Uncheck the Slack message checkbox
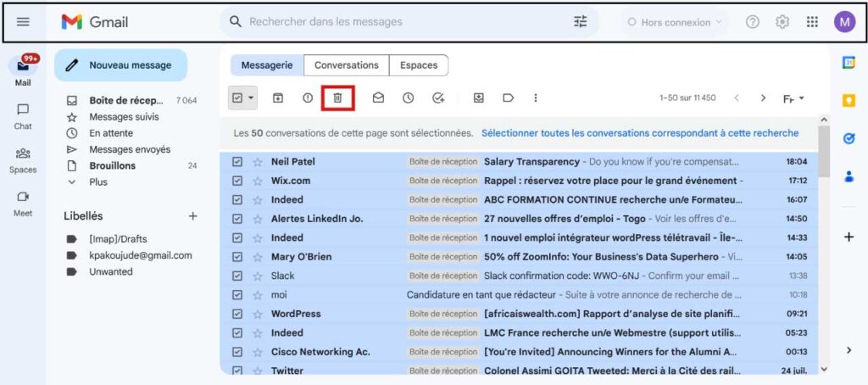The width and height of the screenshot is (868, 385). coord(237,276)
